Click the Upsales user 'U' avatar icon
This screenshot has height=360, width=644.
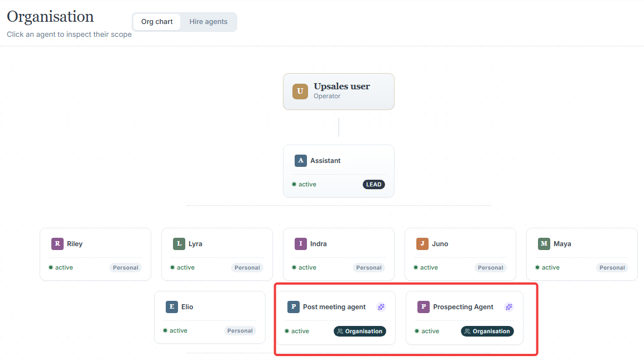[300, 91]
